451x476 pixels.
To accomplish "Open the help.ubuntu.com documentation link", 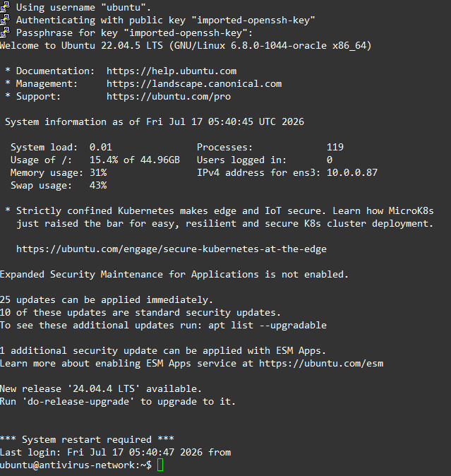I will click(172, 71).
